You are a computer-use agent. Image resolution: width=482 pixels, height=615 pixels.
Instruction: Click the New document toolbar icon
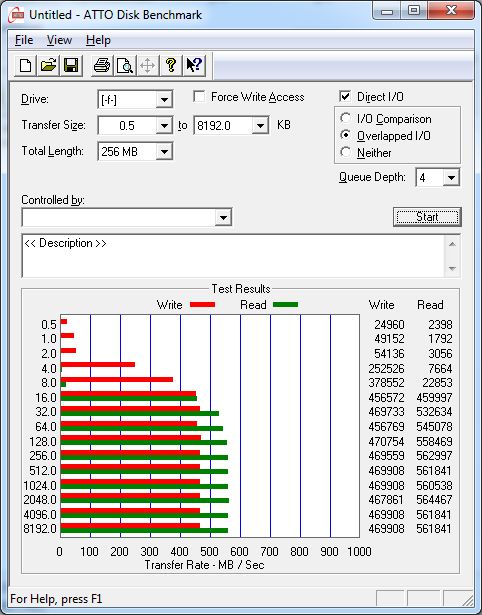pos(25,65)
